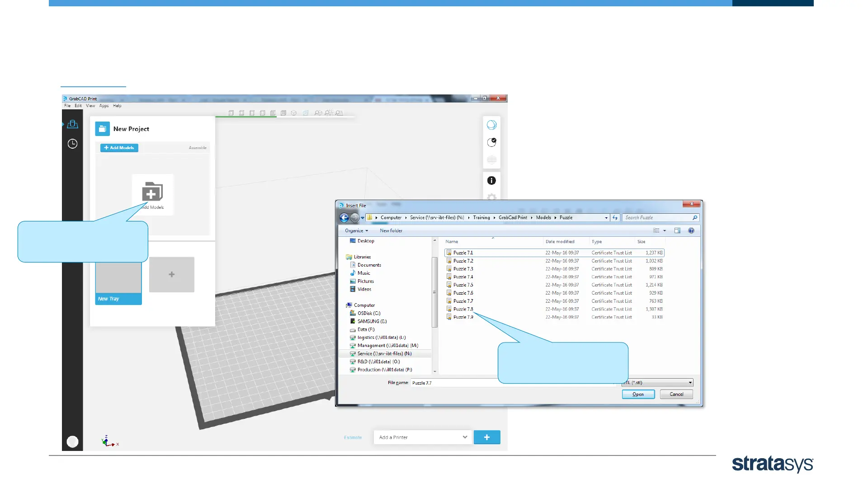Viewport: 868px width, 488px height.
Task: Select the Puzzle 7.8 file
Action: [463, 309]
